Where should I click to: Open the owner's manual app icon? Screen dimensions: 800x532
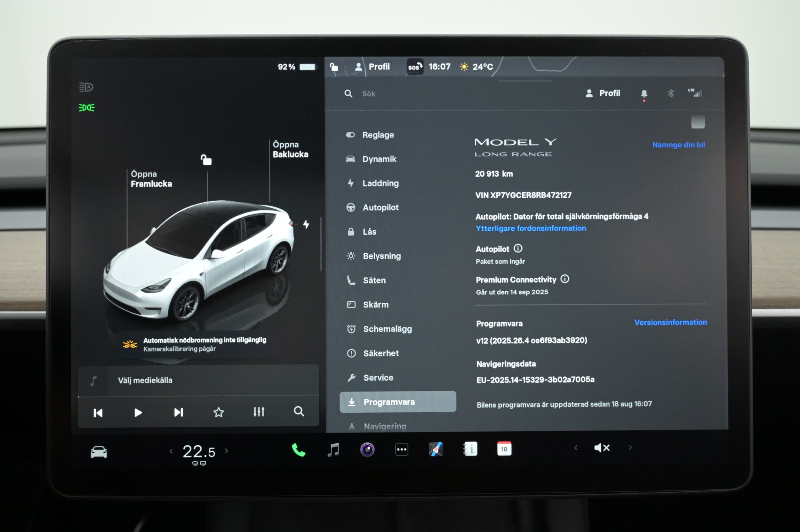tap(470, 449)
